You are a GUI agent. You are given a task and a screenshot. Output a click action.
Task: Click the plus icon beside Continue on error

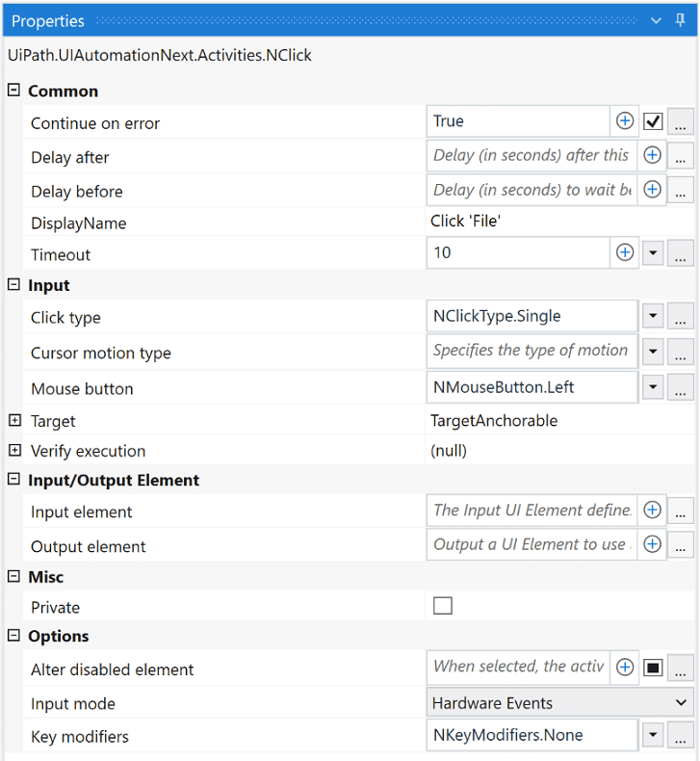click(x=625, y=121)
